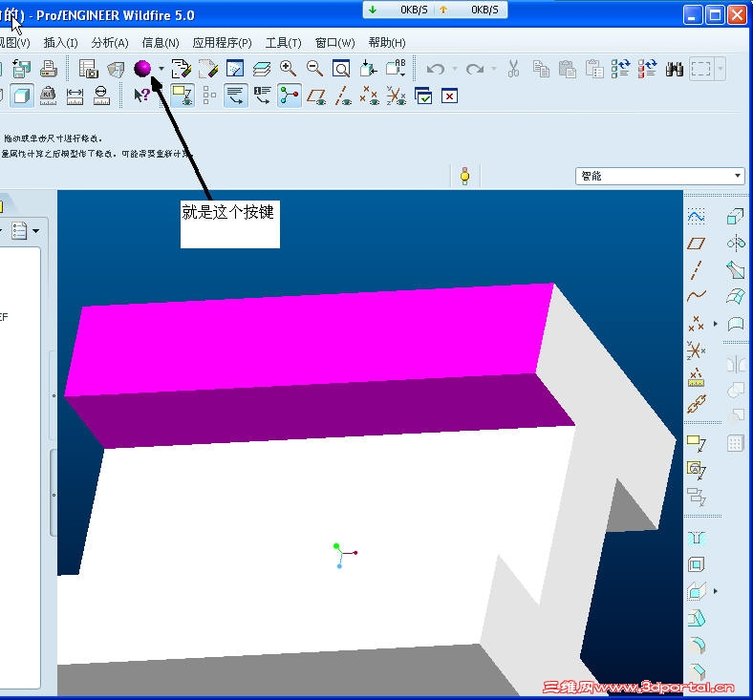The image size is (753, 700).
Task: Click the Copy icon
Action: coord(541,69)
